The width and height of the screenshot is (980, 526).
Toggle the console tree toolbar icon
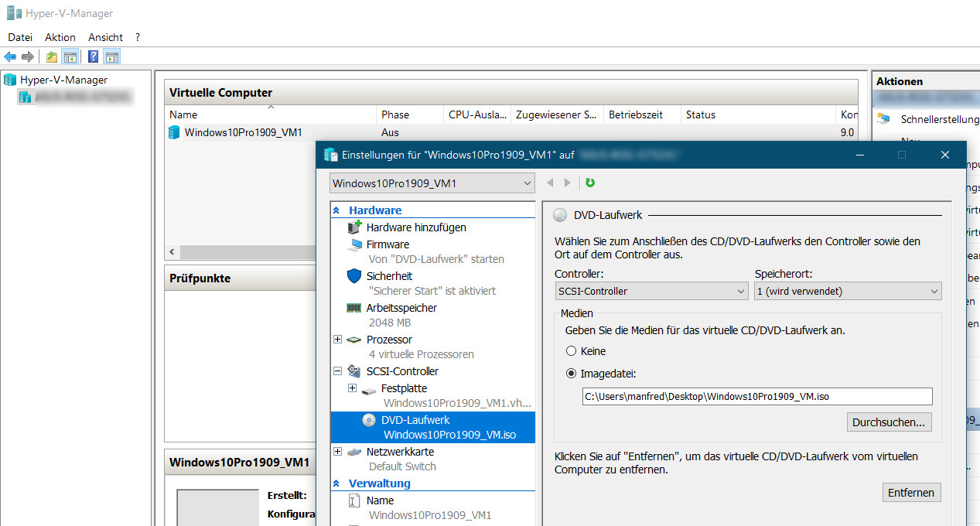[70, 56]
